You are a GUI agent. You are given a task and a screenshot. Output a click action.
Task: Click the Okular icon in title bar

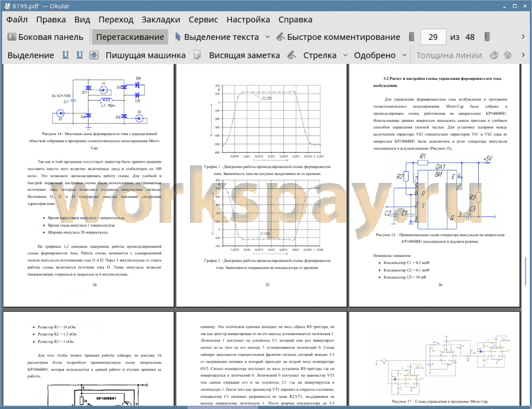[7, 6]
